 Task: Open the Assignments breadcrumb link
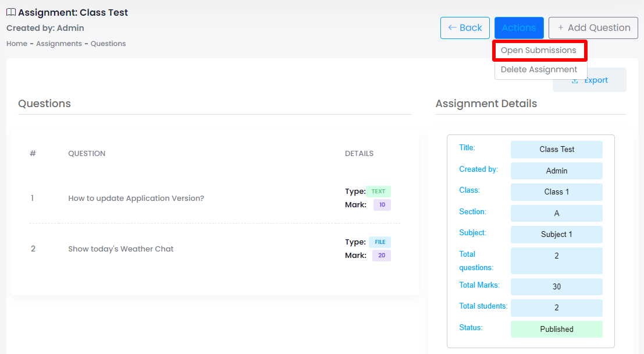click(59, 44)
